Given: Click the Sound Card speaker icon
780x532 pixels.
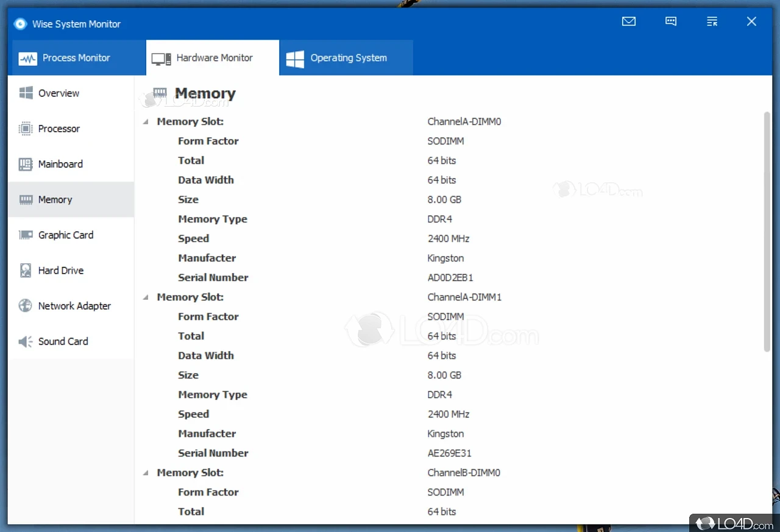Looking at the screenshot, I should tap(26, 341).
